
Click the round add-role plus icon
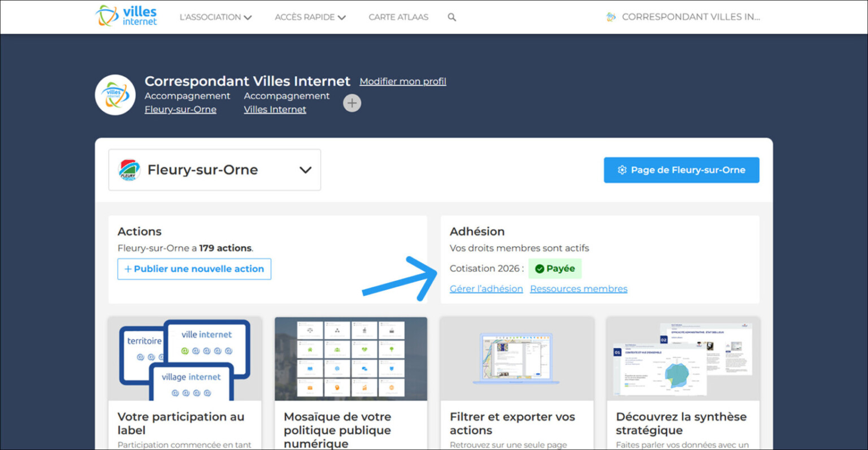tap(352, 103)
